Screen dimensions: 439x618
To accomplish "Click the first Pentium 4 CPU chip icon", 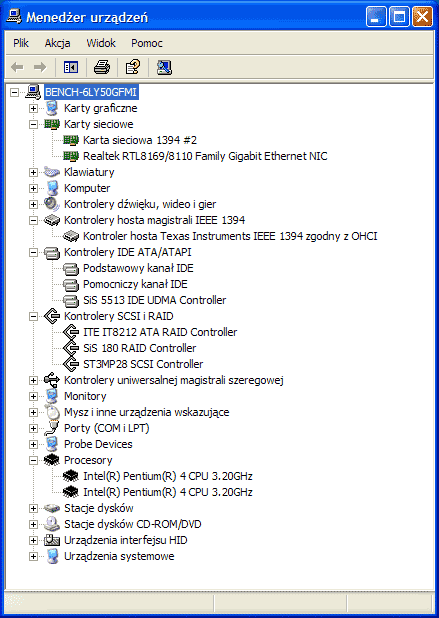I will tap(71, 476).
